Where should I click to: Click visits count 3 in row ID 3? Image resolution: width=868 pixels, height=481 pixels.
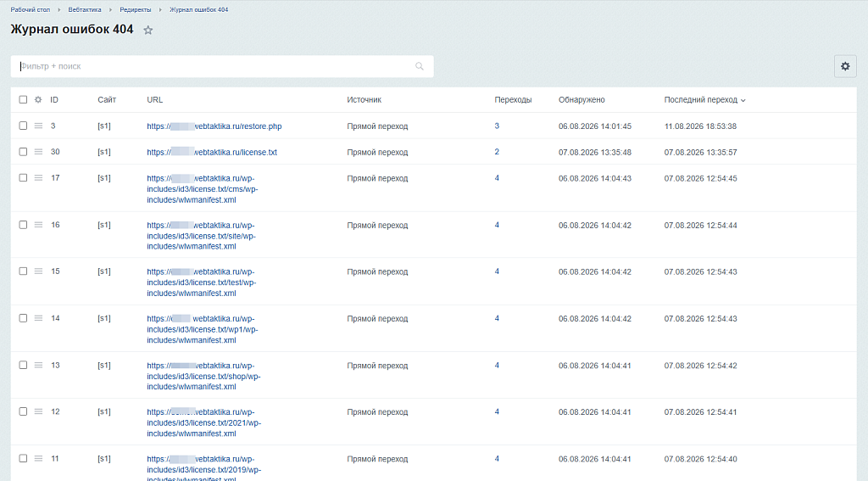(x=497, y=126)
